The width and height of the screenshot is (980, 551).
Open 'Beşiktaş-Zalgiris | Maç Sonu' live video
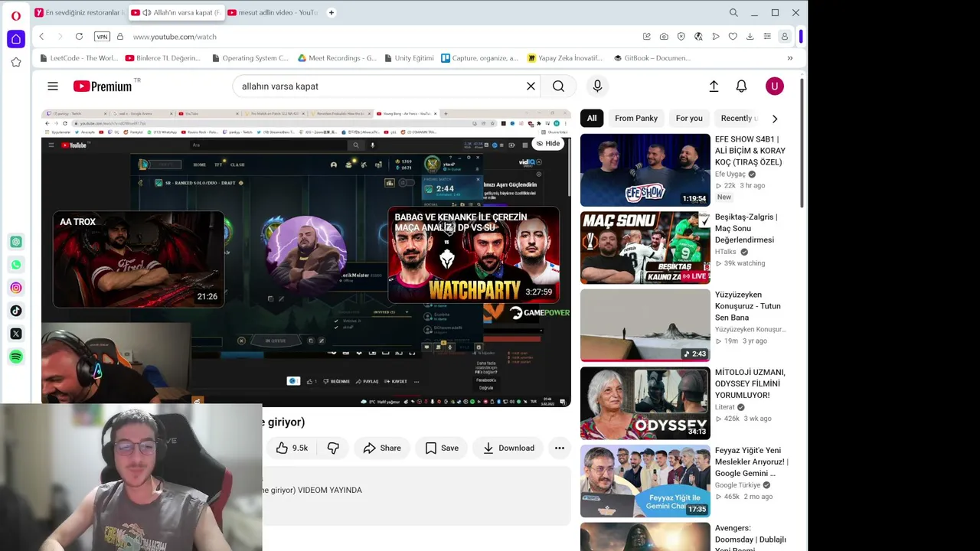645,248
